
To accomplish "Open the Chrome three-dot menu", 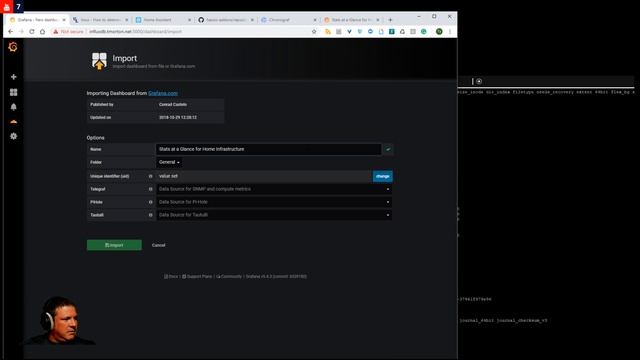I will tap(450, 31).
